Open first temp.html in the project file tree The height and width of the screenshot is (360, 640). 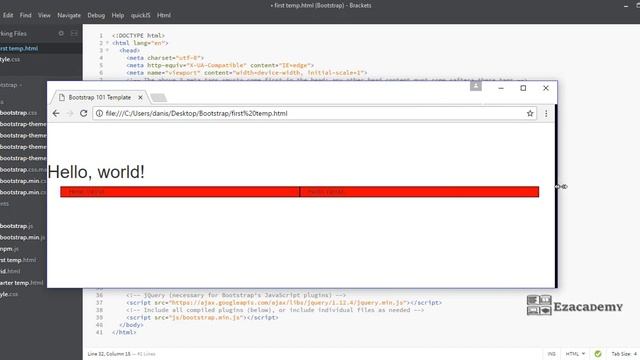18,260
